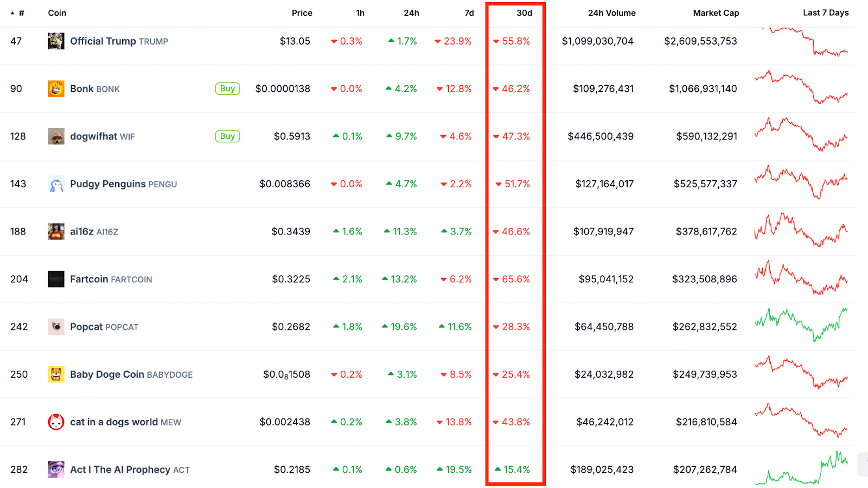The width and height of the screenshot is (868, 488).
Task: Click the ai16z coin icon
Action: 56,231
